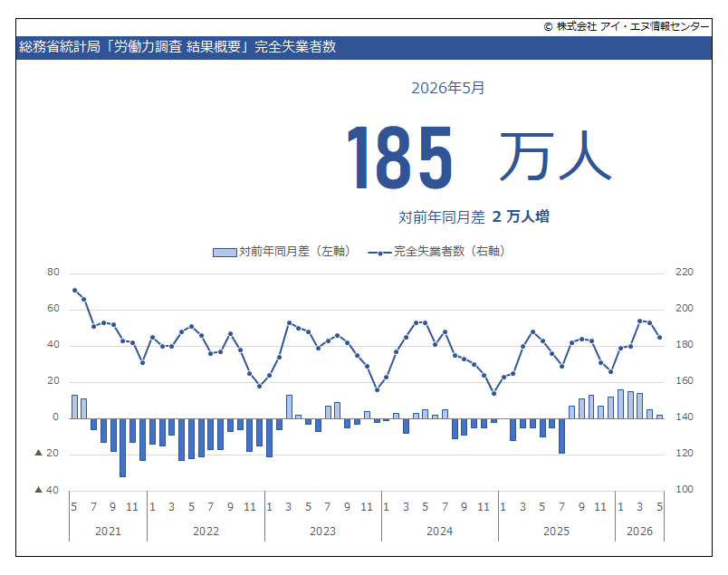
Task: Click left axis value ▲ 20
Action: click(47, 454)
